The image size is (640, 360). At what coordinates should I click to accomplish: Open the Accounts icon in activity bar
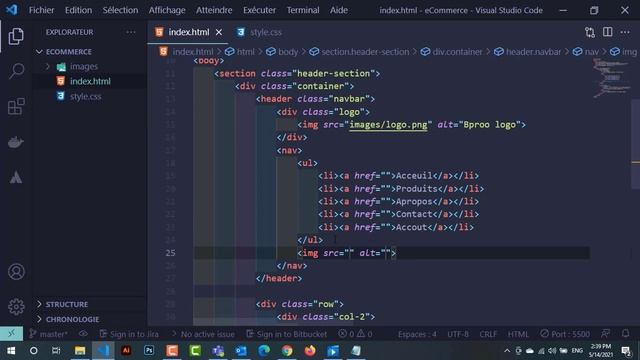(x=16, y=272)
